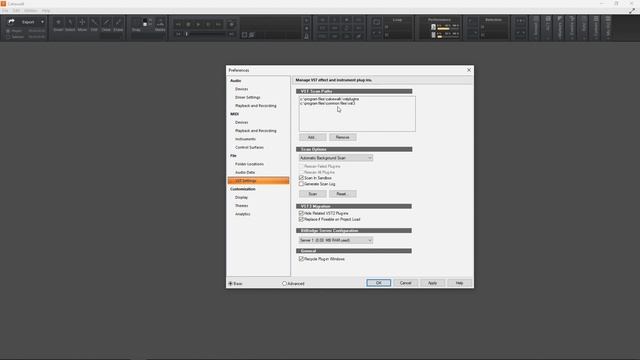
Task: Open Control Surfaces preferences page
Action: point(249,147)
